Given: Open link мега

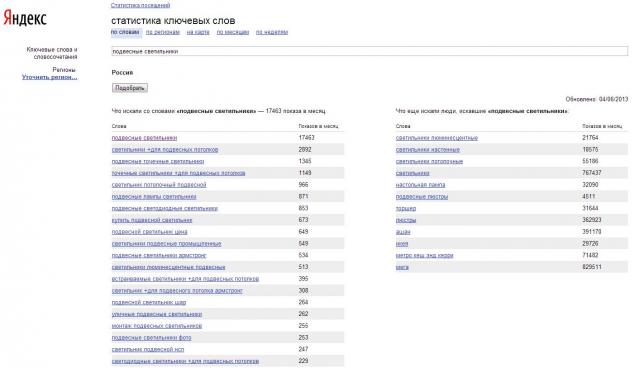Looking at the screenshot, I should (x=402, y=267).
